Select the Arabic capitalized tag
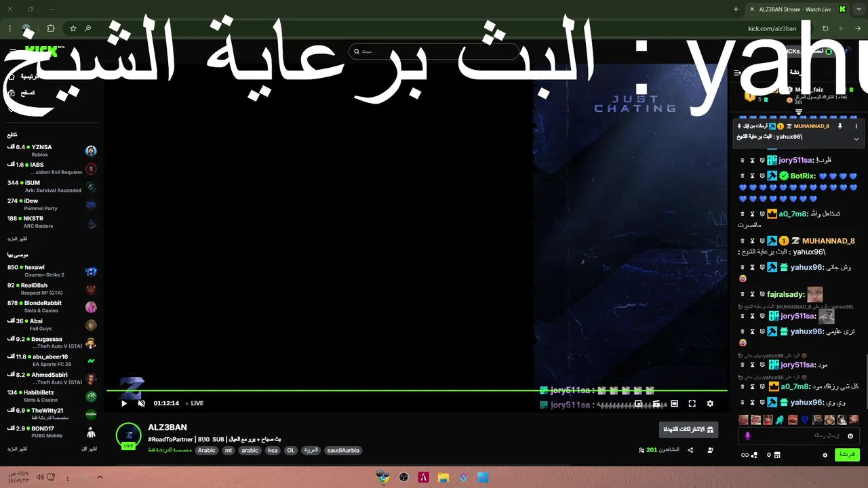 (207, 450)
